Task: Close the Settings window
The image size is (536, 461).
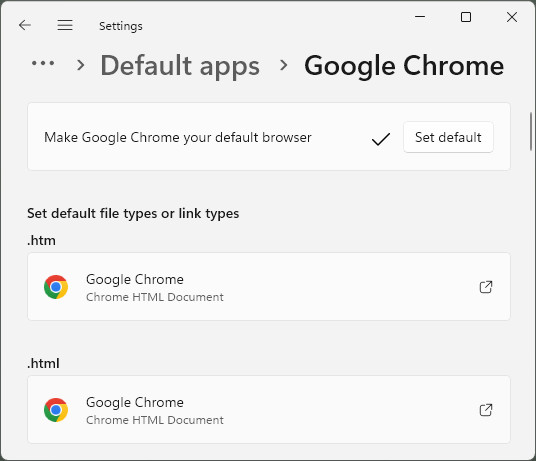Action: point(512,17)
